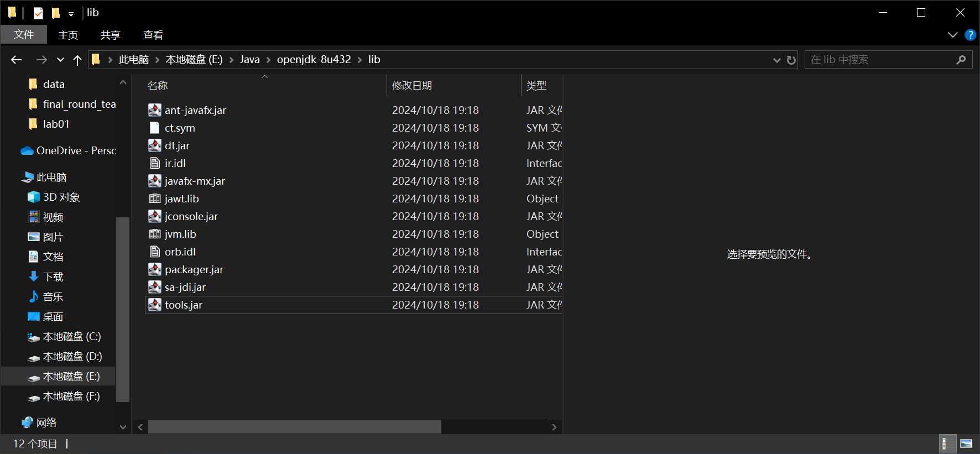Go forward with the Forward arrow
The height and width of the screenshot is (454, 980).
pyautogui.click(x=41, y=60)
